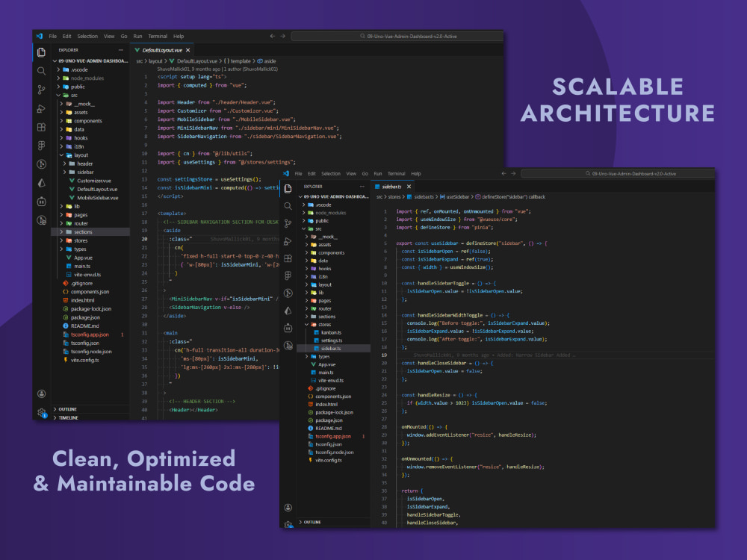This screenshot has width=747, height=560.
Task: Open vite.config.ts in the back window explorer
Action: [x=90, y=361]
